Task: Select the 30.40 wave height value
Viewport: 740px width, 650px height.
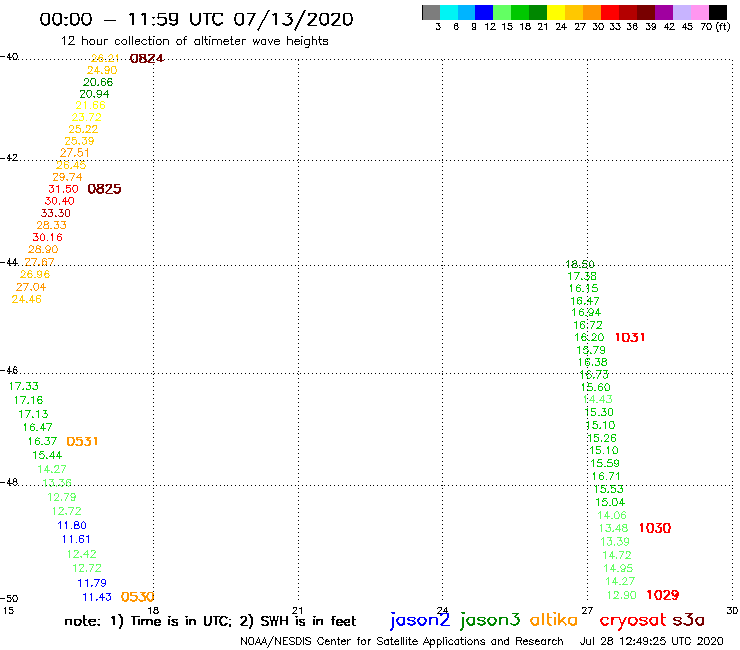Action: [59, 201]
